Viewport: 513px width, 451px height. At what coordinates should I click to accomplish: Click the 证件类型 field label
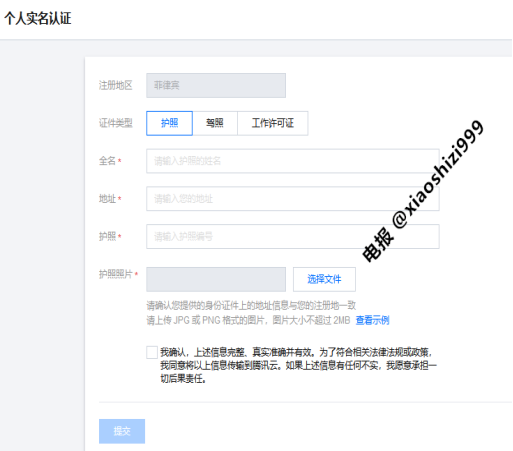[x=116, y=123]
